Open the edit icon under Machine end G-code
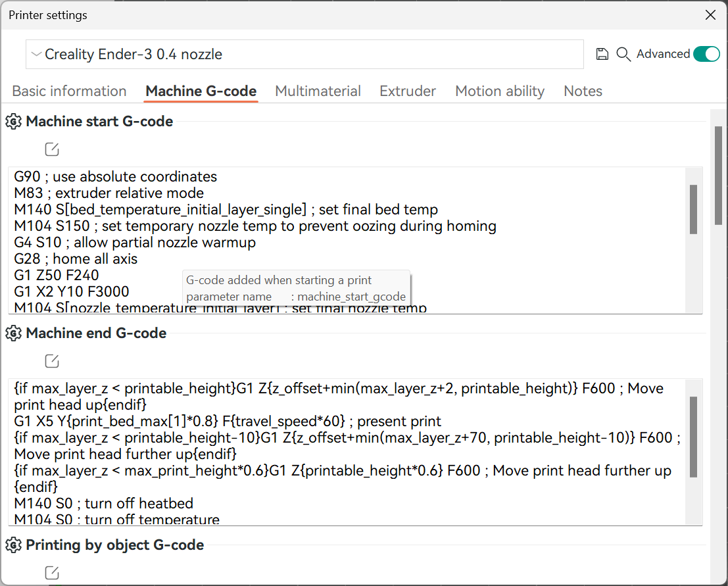728x586 pixels. (x=52, y=361)
